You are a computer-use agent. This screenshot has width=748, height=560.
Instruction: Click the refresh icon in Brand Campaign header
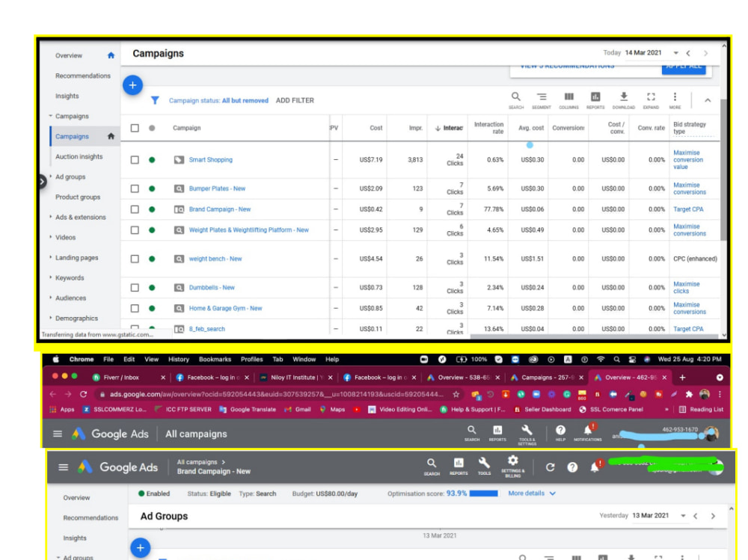550,467
